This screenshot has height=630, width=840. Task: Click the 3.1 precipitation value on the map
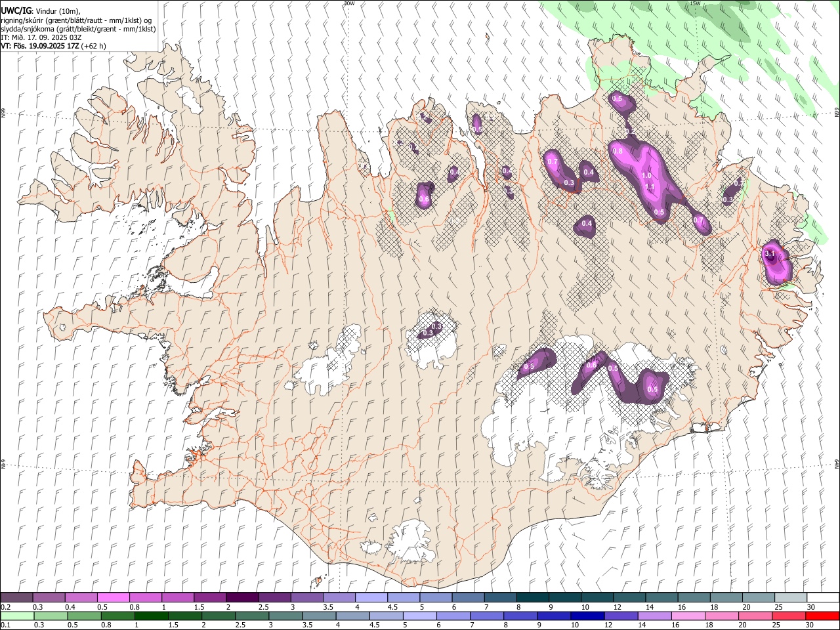[770, 254]
